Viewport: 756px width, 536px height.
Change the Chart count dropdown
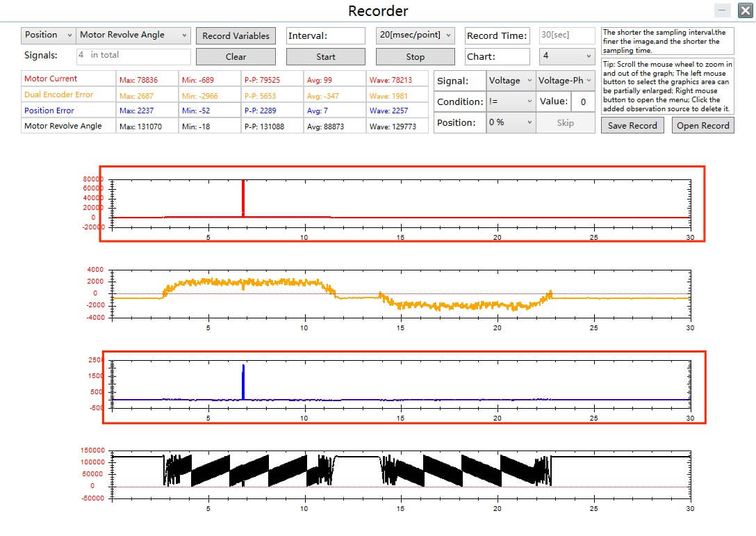[567, 56]
